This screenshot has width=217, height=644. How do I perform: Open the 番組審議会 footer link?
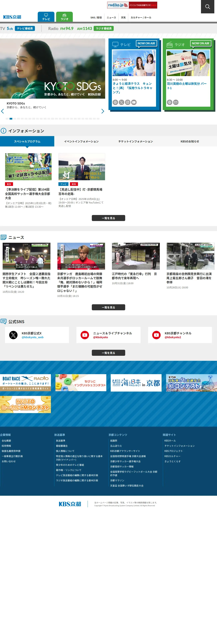(62, 446)
